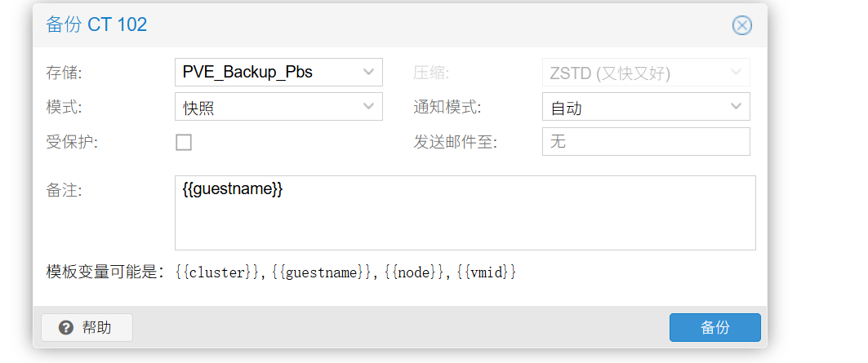This screenshot has height=363, width=868.
Task: Toggle the 受保护 checkbox
Action: [184, 142]
